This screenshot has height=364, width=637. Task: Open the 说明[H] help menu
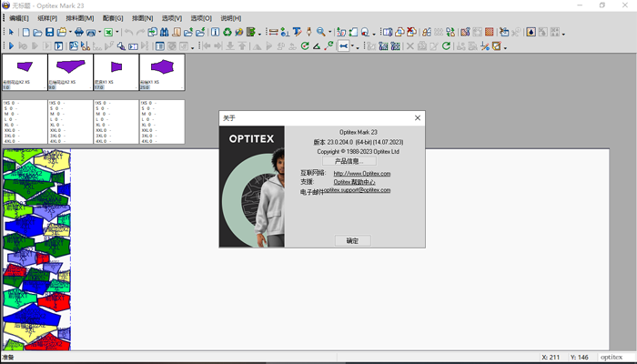coord(231,18)
